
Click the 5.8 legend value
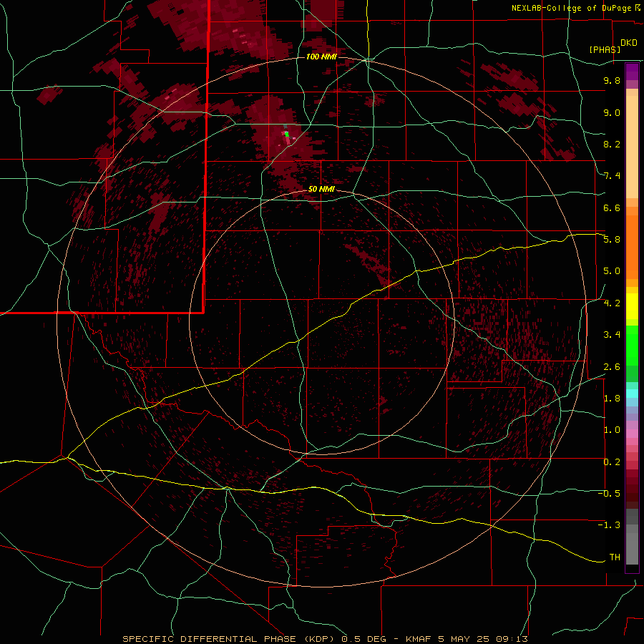pyautogui.click(x=612, y=240)
